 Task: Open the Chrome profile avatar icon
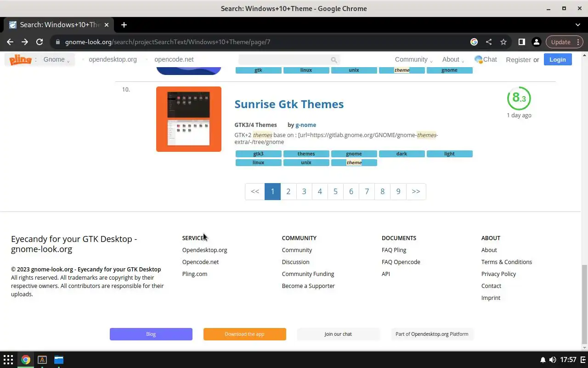click(x=536, y=42)
